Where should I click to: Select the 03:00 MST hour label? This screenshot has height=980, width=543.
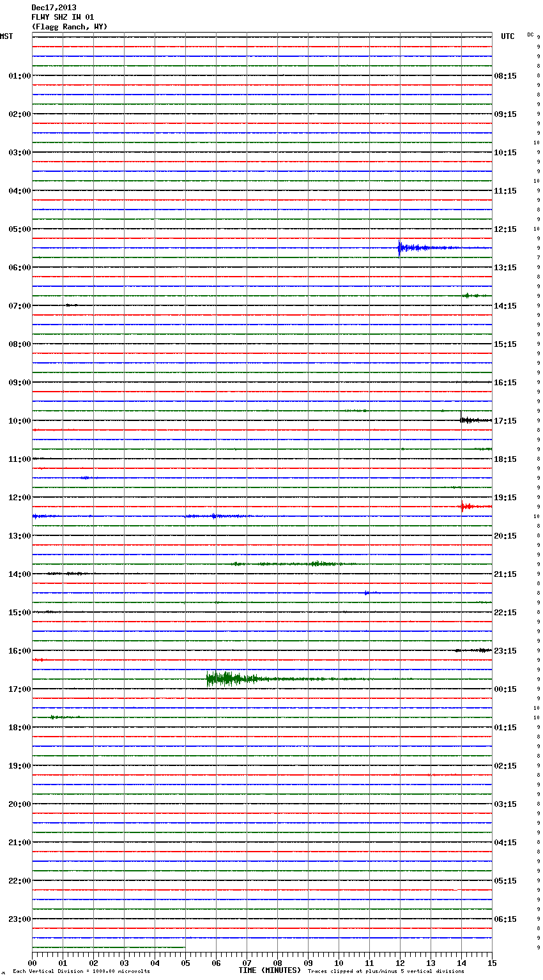[19, 153]
